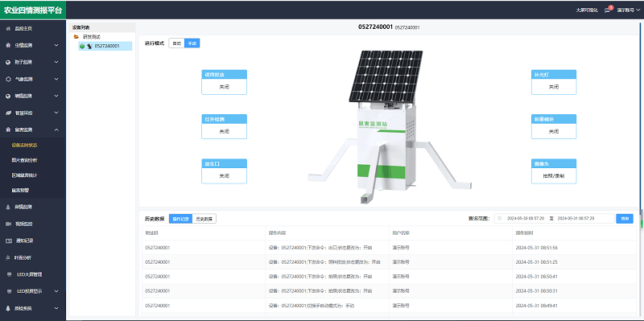Click the camera icon for 视频监控
644x321 pixels.
(8, 224)
